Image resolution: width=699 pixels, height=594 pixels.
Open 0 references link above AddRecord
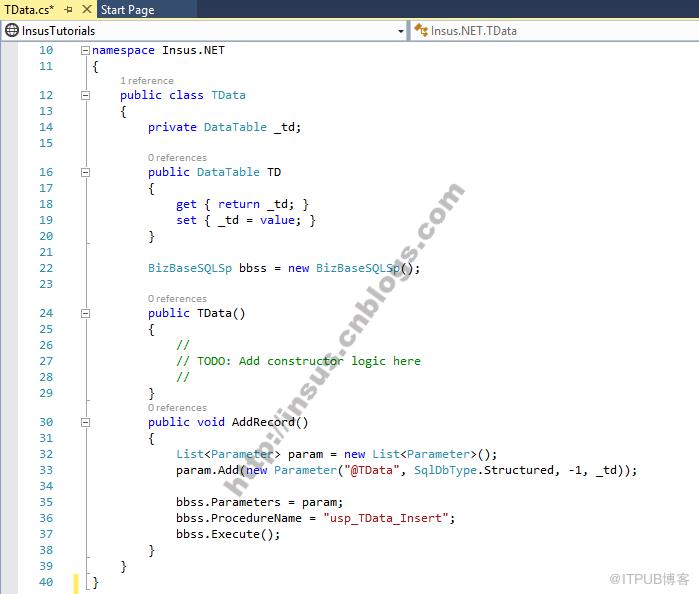177,408
